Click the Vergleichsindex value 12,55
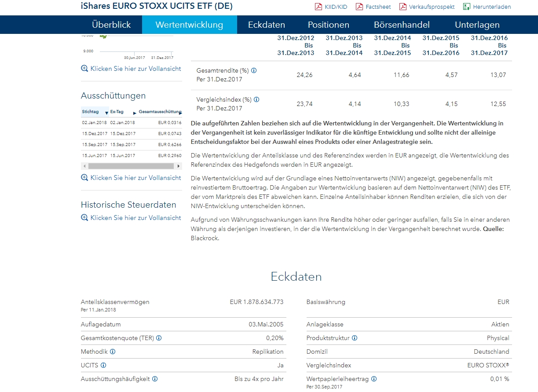Viewport: 538px width, 392px height. point(498,104)
